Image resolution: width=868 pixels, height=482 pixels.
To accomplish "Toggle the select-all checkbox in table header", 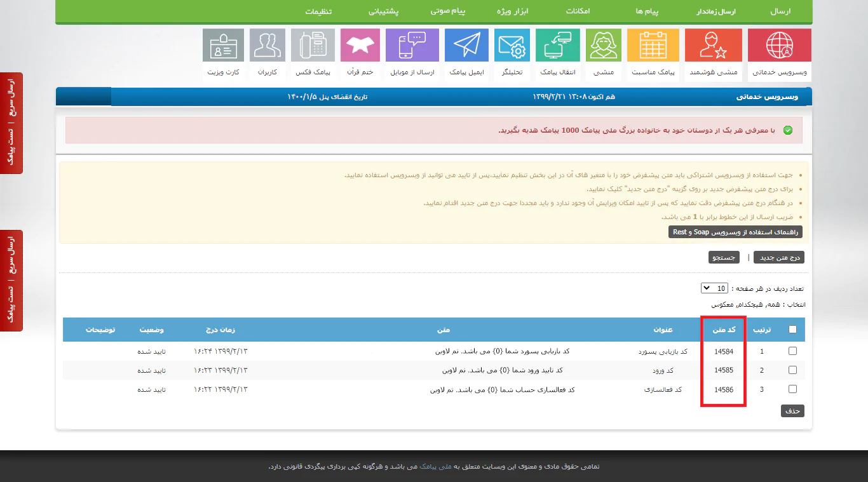I will tap(792, 330).
